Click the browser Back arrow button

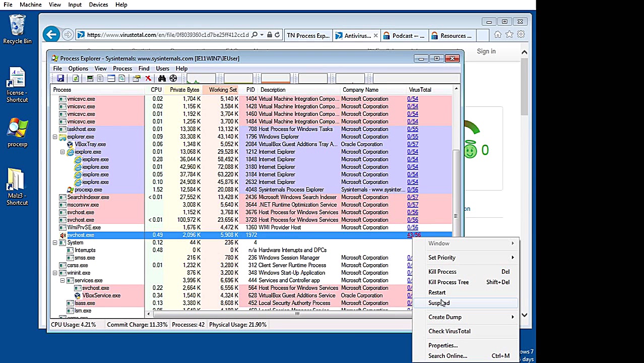pyautogui.click(x=51, y=34)
